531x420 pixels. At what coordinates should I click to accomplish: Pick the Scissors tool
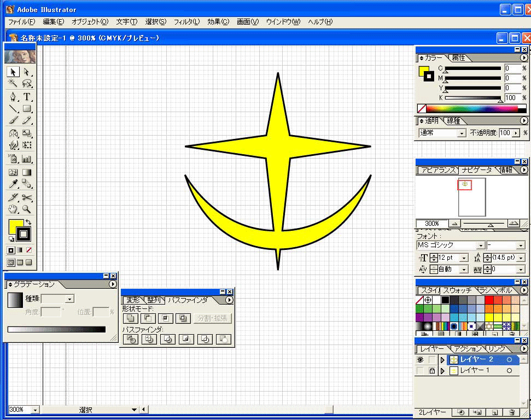coord(26,197)
